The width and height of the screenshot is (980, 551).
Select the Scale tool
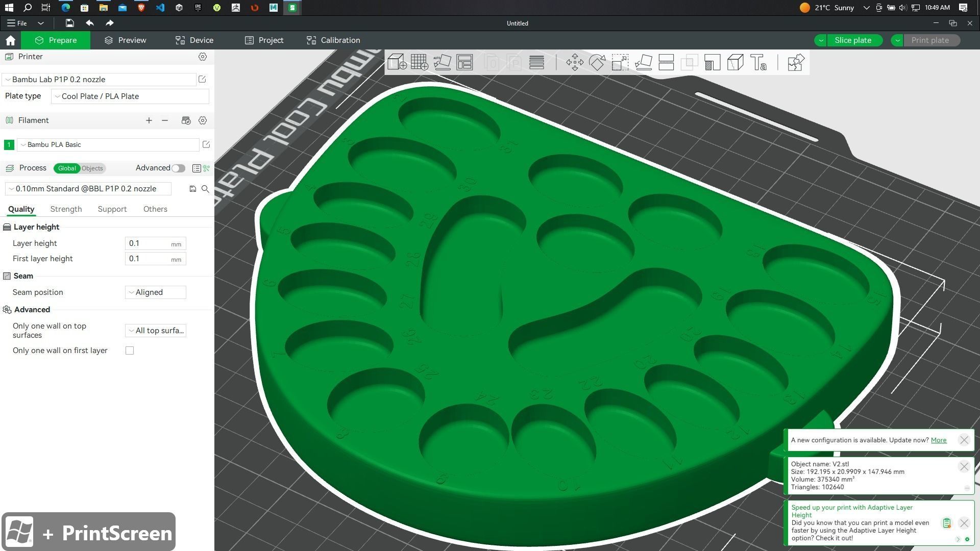click(620, 62)
